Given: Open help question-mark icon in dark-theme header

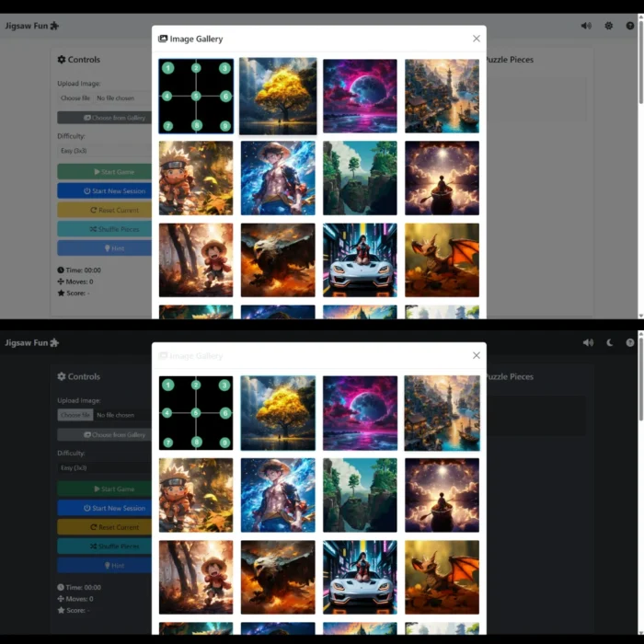Looking at the screenshot, I should [630, 342].
